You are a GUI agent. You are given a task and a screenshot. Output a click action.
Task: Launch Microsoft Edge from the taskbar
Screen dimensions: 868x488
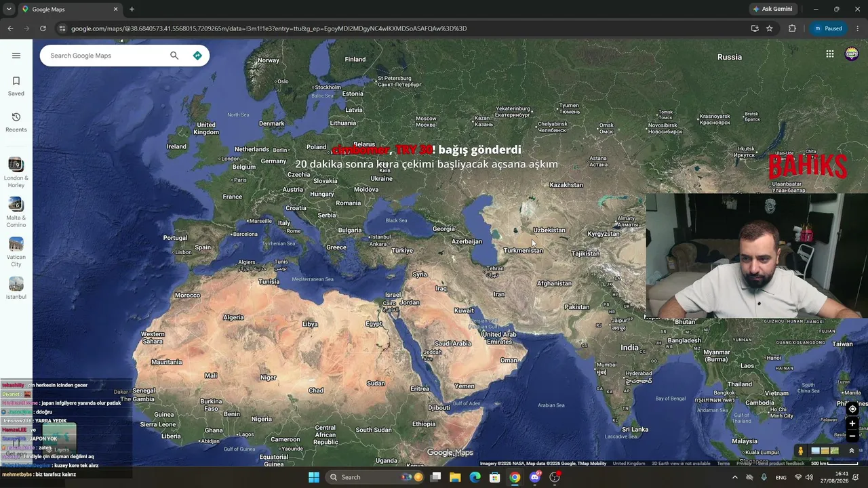pyautogui.click(x=475, y=477)
